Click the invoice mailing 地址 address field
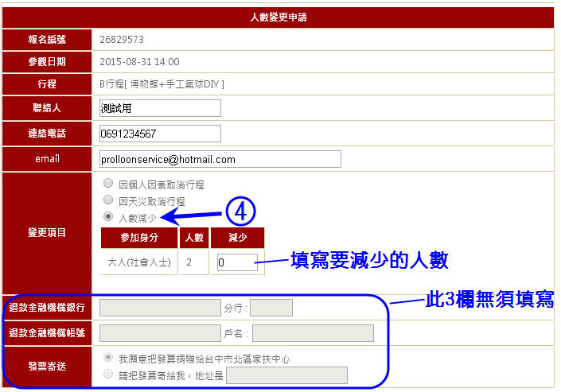 point(287,375)
